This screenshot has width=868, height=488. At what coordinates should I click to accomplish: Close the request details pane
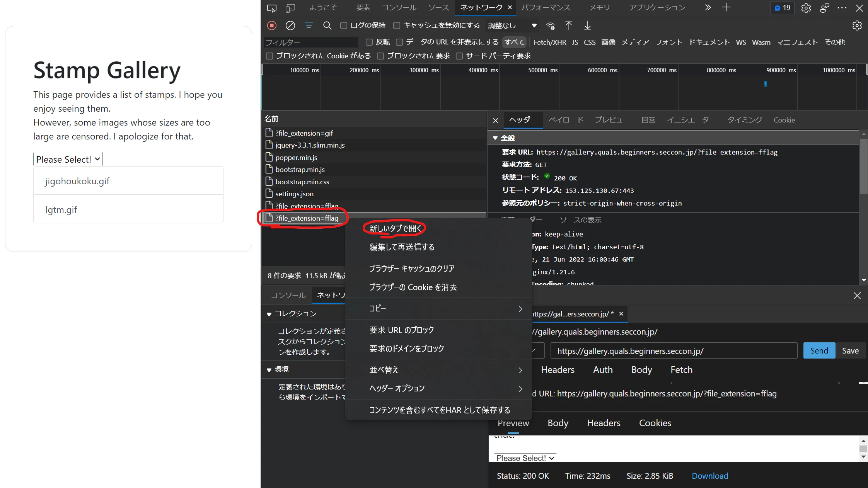[496, 121]
